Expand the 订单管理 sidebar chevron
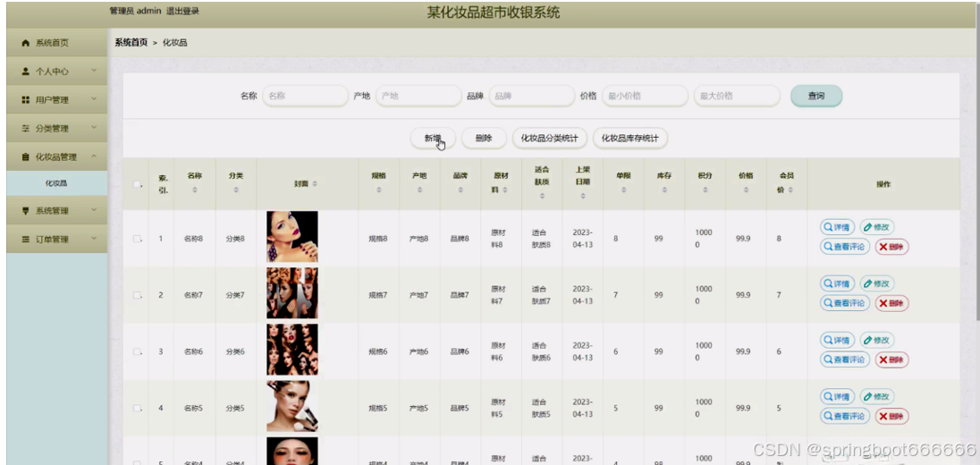 [x=94, y=238]
